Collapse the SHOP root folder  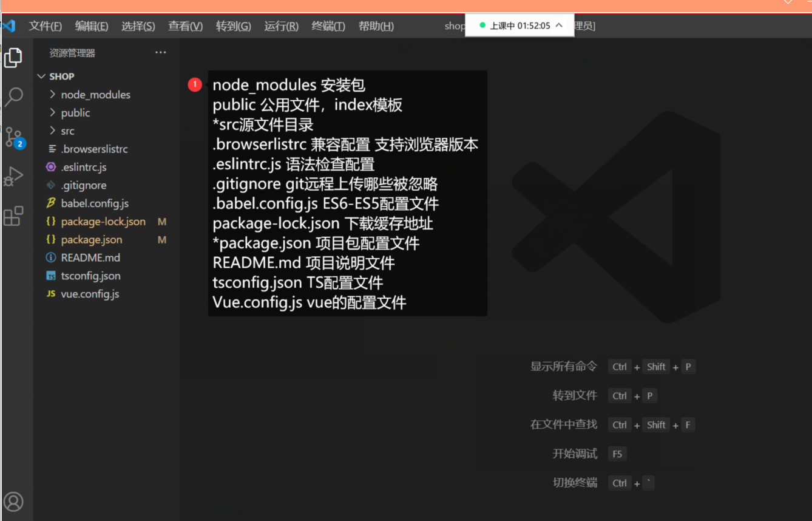click(x=41, y=77)
